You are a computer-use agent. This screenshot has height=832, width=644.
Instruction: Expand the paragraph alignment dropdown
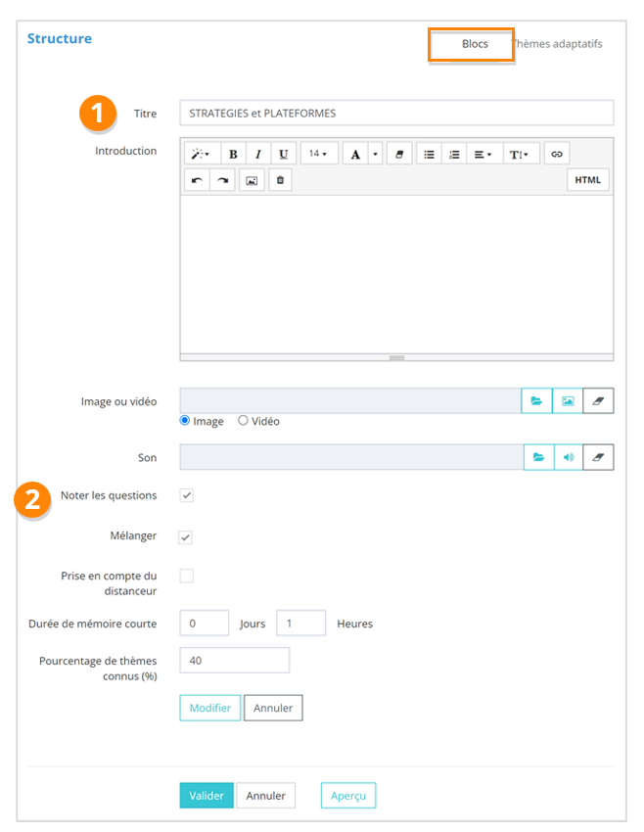pos(483,155)
